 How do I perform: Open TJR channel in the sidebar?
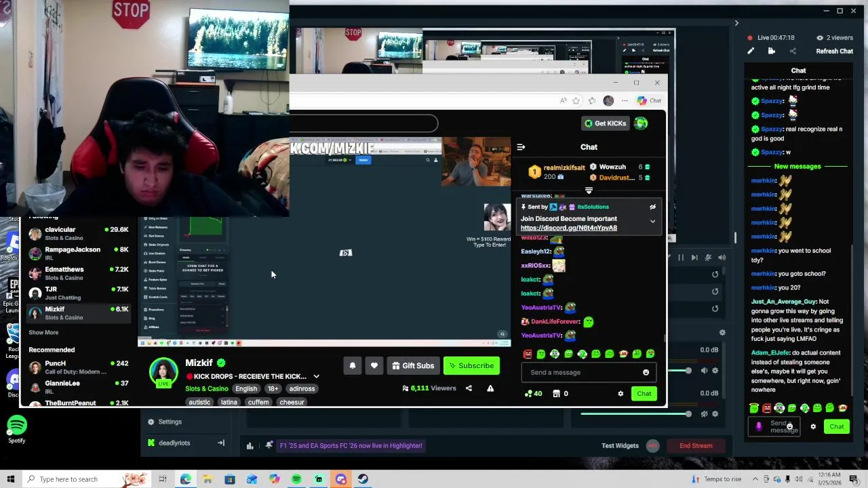[78, 293]
